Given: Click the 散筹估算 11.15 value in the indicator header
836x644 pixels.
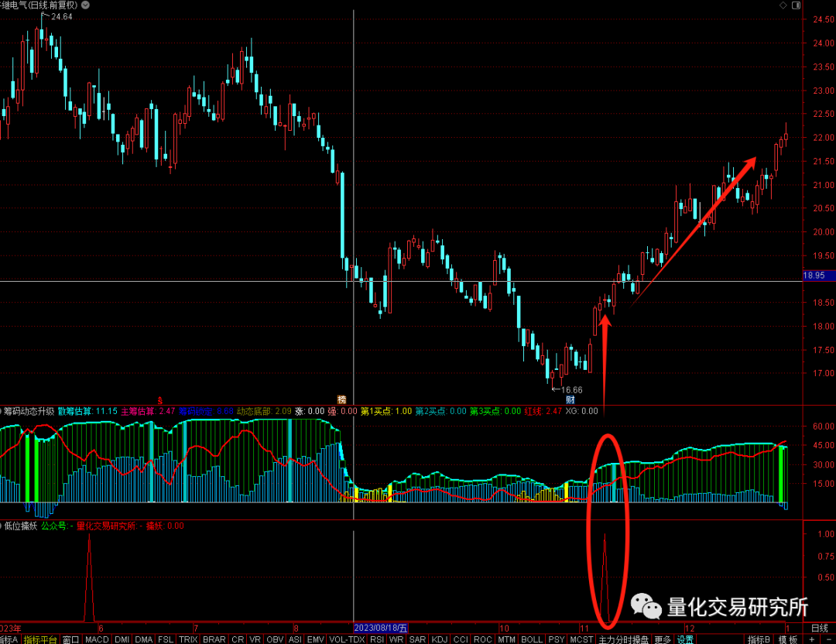Looking at the screenshot, I should [x=87, y=411].
